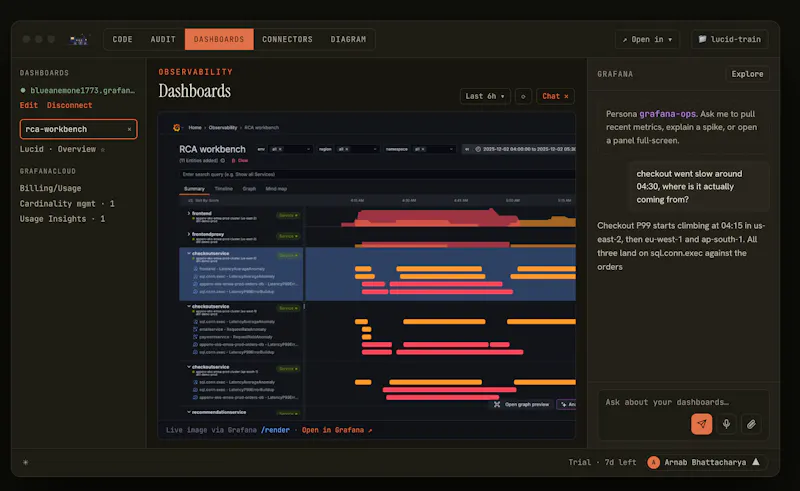Click the orange user avatar beside Arnab Bhattacharya
The width and height of the screenshot is (800, 491).
[654, 462]
